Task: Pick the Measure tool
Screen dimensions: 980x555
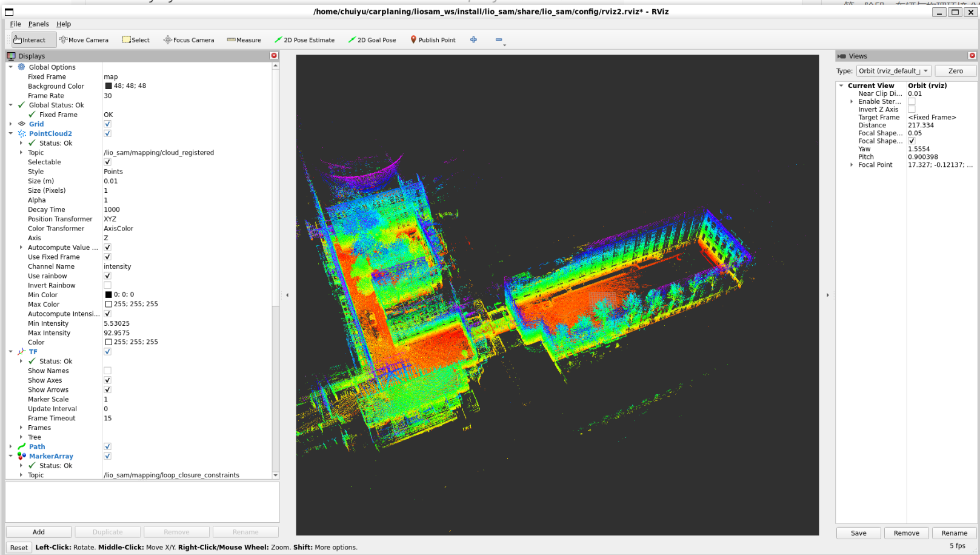Action: 244,40
